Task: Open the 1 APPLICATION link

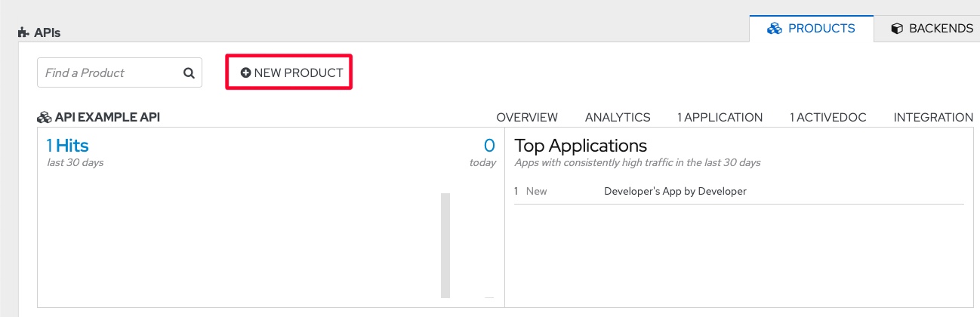Action: click(720, 118)
